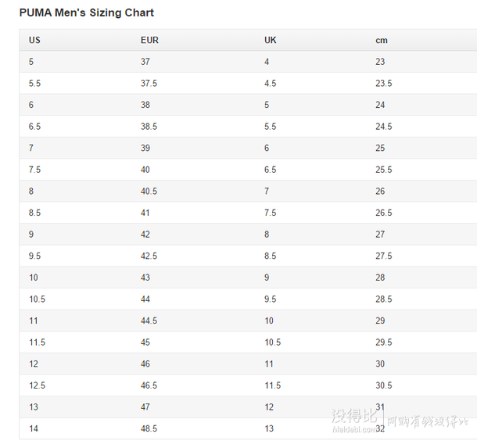Click the PUMA Men's Sizing Chart title
The image size is (477, 448).
86,13
